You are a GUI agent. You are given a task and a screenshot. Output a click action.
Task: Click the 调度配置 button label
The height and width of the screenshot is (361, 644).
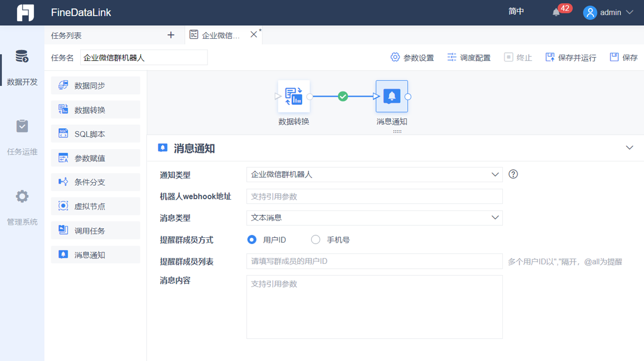[x=476, y=58]
